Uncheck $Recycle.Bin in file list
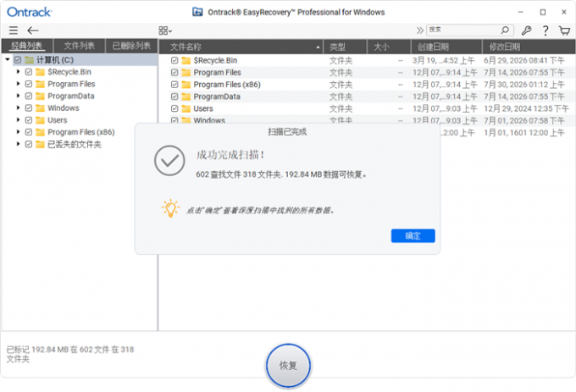Screen dimensions: 576x392 [x=174, y=61]
